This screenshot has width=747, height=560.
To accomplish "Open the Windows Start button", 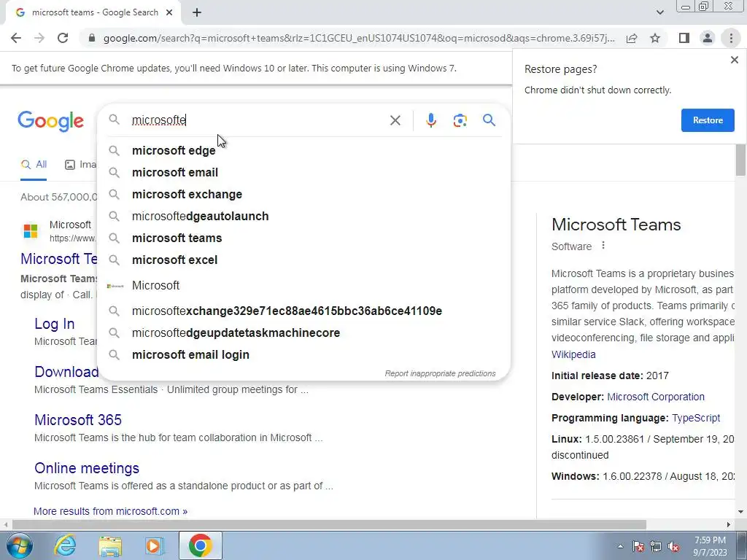I will (x=20, y=545).
